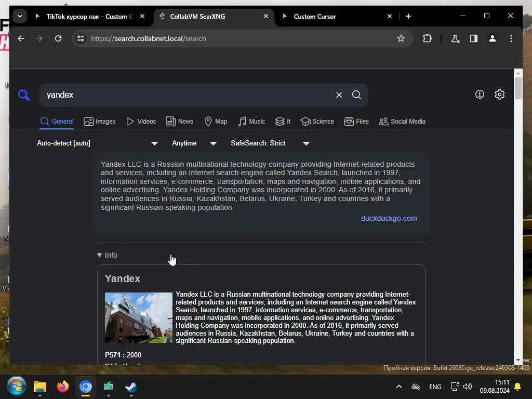This screenshot has width=532, height=399.
Task: Click the Yandex infobox heading
Action: (x=123, y=278)
